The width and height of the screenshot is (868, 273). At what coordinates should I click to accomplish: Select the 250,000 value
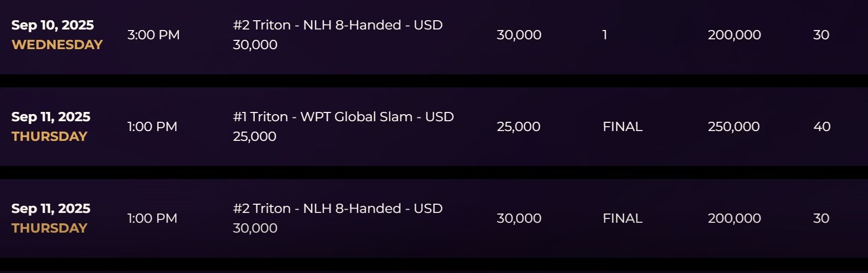734,127
